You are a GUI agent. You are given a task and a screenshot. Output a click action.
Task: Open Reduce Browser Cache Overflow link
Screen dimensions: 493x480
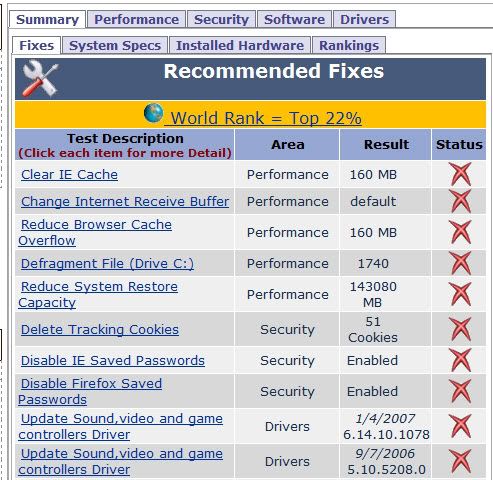tap(95, 232)
